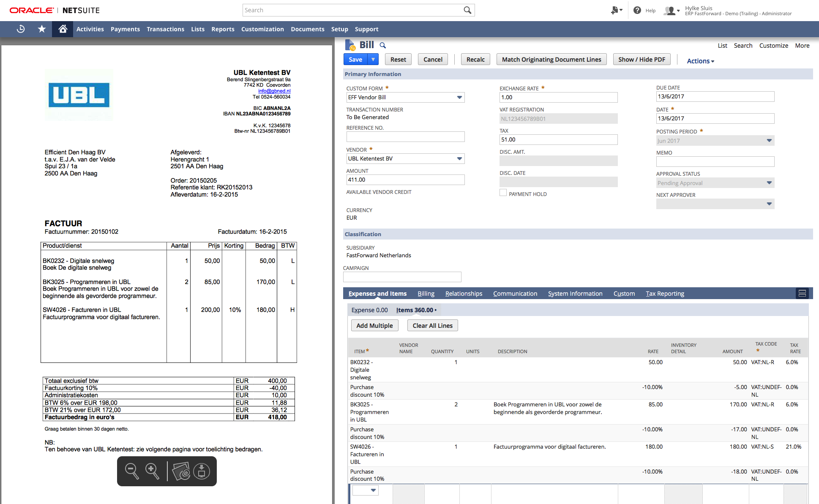Open the Next Approver dropdown

point(769,204)
